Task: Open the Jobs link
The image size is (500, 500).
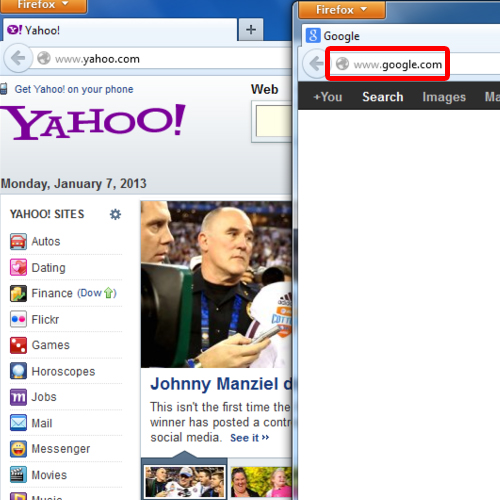Action: point(44,397)
